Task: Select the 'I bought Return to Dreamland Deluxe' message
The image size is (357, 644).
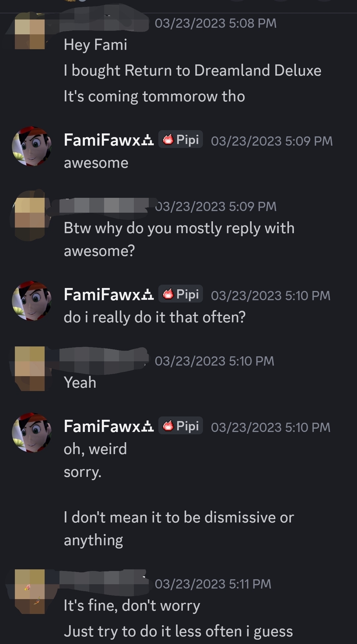Action: pos(192,71)
